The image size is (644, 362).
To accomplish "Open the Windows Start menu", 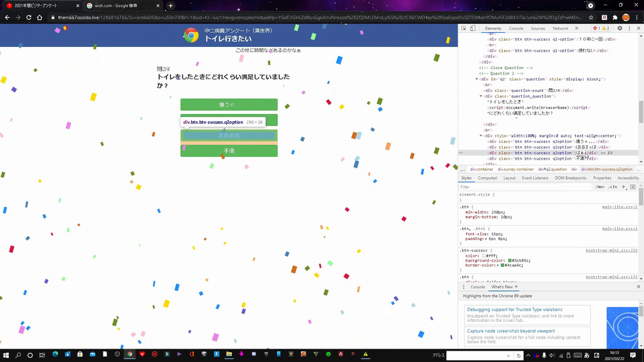I will (x=6, y=355).
